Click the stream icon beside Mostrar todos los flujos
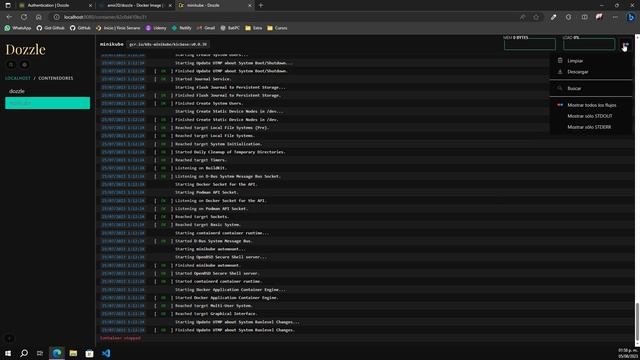 [x=560, y=105]
